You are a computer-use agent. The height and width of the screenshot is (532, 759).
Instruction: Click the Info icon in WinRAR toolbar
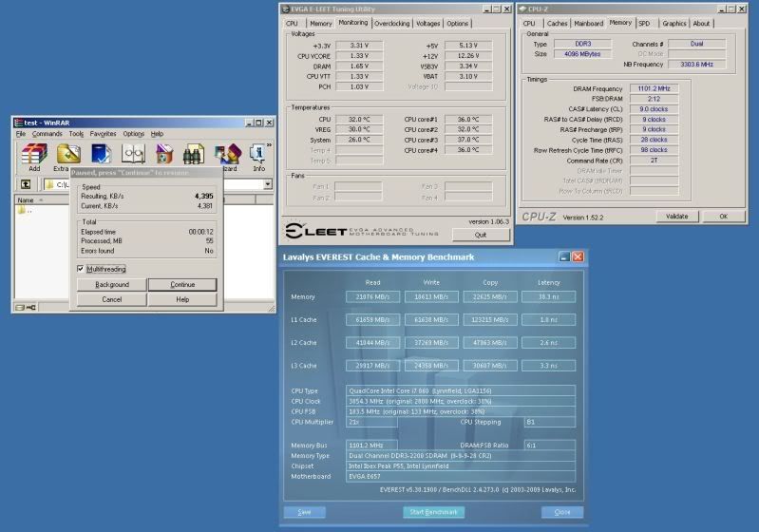[258, 157]
